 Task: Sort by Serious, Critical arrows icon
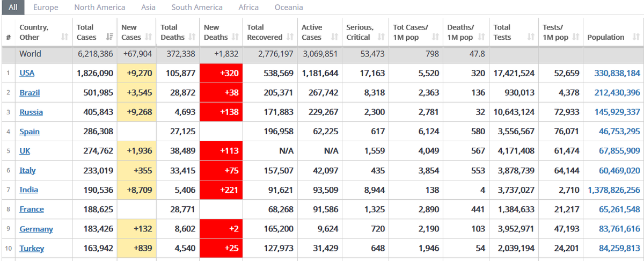tap(381, 37)
